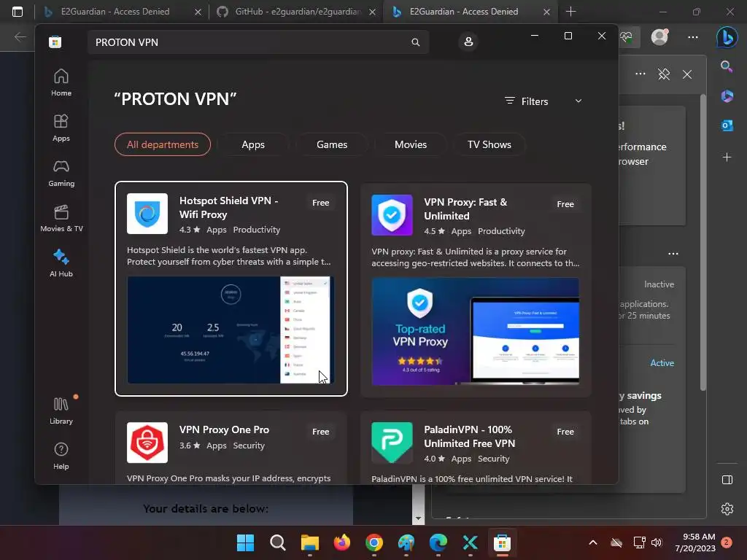Open Outlook icon in Edge sidebar
Image resolution: width=747 pixels, height=560 pixels.
(727, 125)
